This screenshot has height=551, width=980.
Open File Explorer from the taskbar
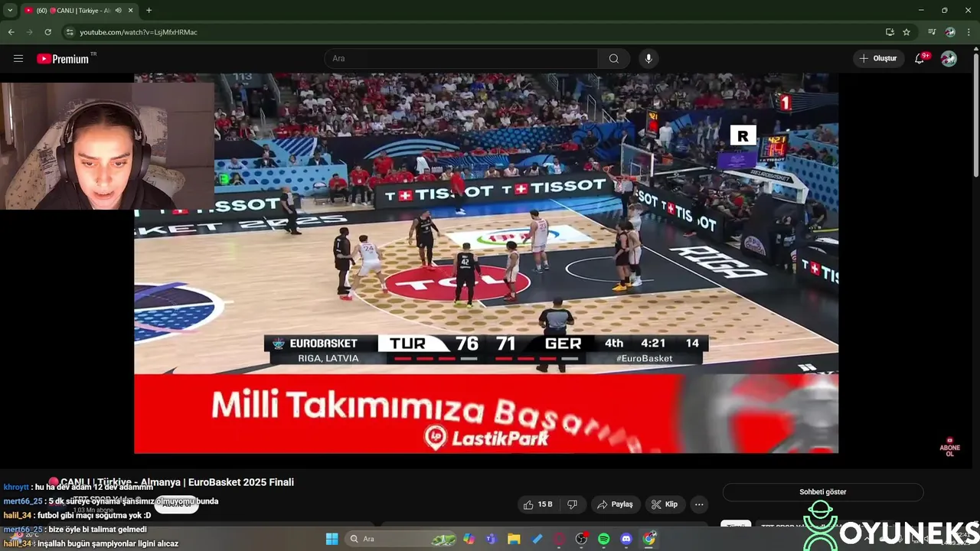point(514,539)
